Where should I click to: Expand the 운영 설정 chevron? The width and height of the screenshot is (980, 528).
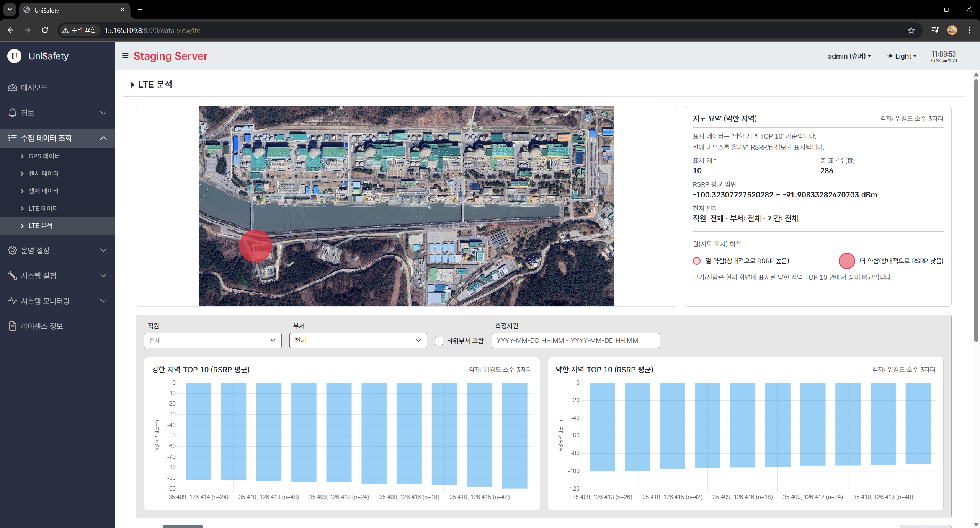[103, 250]
